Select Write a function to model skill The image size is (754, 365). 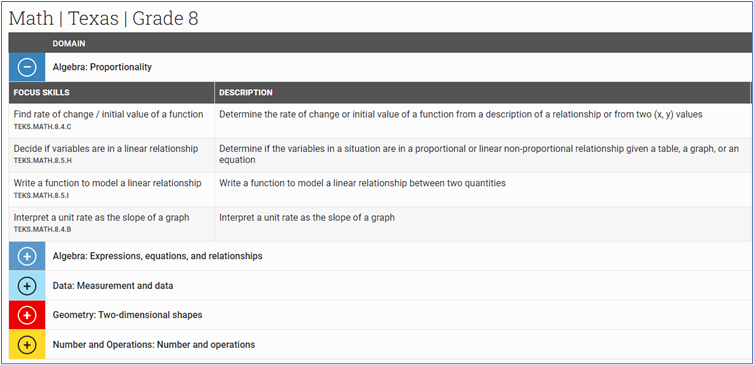pyautogui.click(x=107, y=183)
